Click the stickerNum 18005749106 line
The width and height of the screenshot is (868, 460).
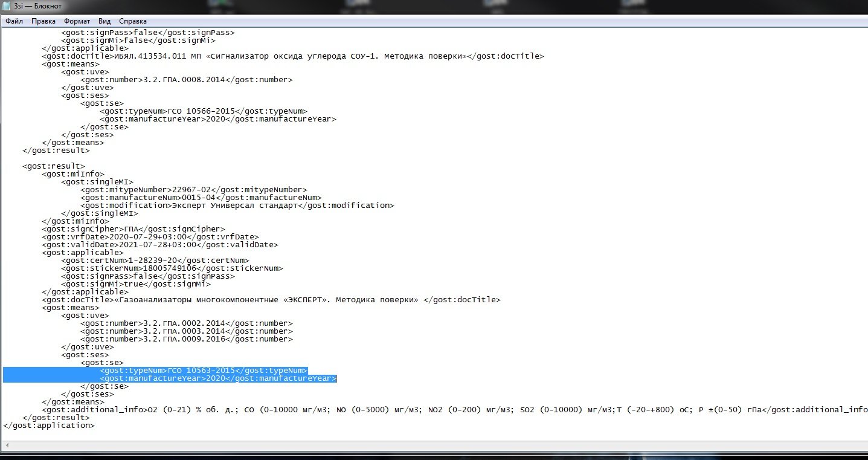coord(172,268)
